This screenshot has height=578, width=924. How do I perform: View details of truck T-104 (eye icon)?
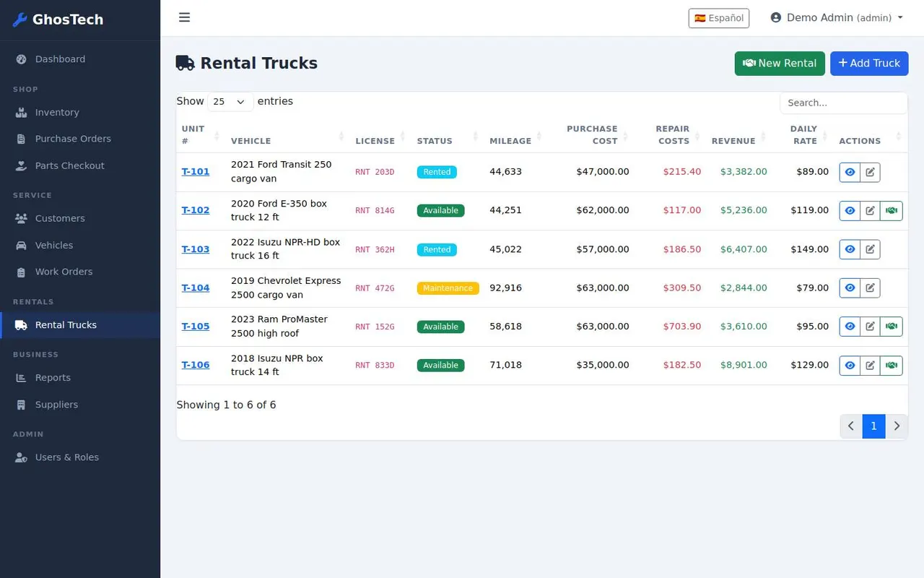(850, 288)
